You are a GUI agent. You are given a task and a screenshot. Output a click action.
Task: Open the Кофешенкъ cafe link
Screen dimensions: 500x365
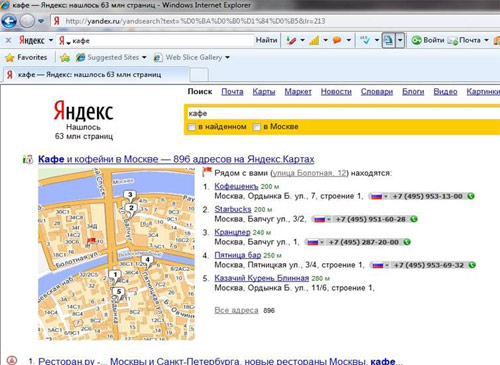[x=236, y=186]
